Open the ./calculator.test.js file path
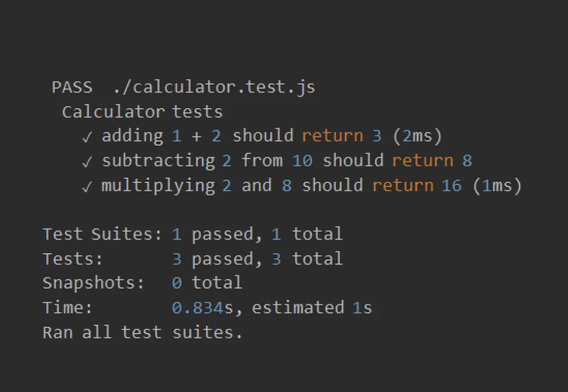This screenshot has width=568, height=392. [214, 87]
